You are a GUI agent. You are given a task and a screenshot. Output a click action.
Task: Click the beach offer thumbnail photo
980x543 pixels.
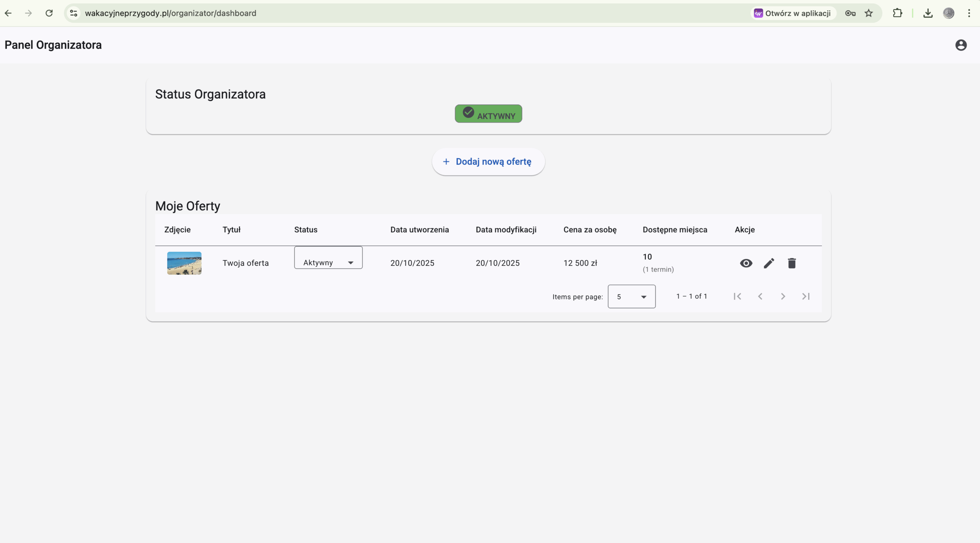click(184, 263)
